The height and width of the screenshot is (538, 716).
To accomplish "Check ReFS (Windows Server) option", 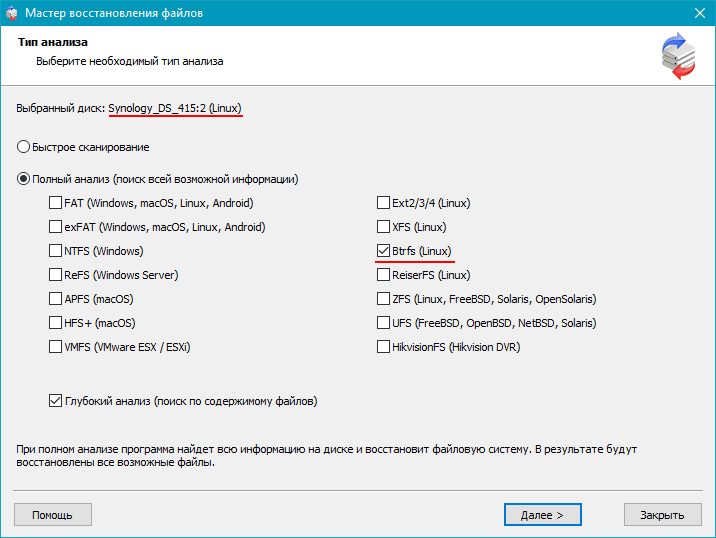I will [x=55, y=275].
